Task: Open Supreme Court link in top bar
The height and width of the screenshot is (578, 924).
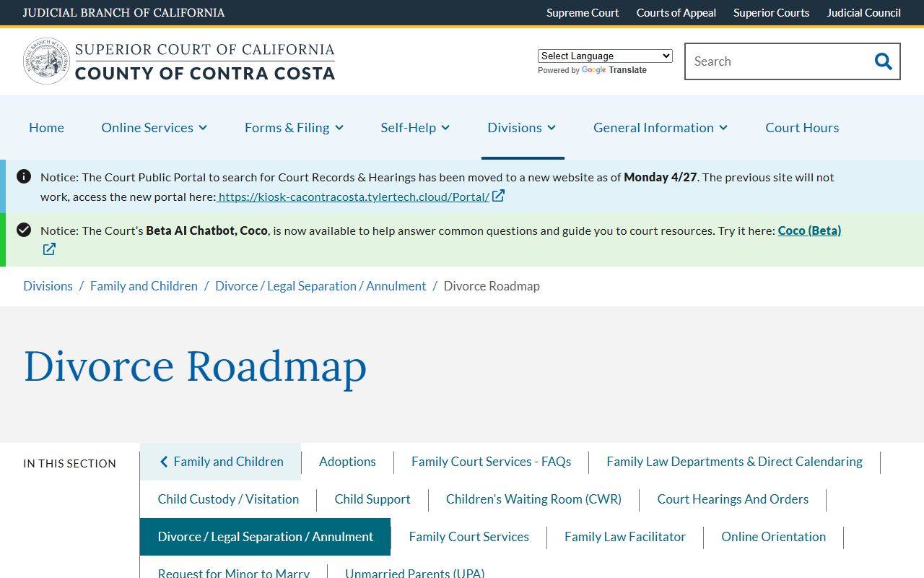Action: [583, 12]
